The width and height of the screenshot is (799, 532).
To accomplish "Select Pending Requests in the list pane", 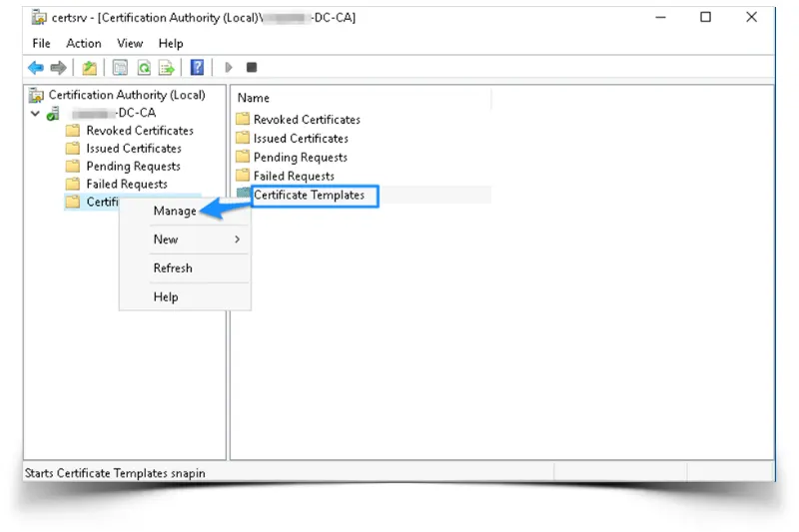I will click(301, 158).
